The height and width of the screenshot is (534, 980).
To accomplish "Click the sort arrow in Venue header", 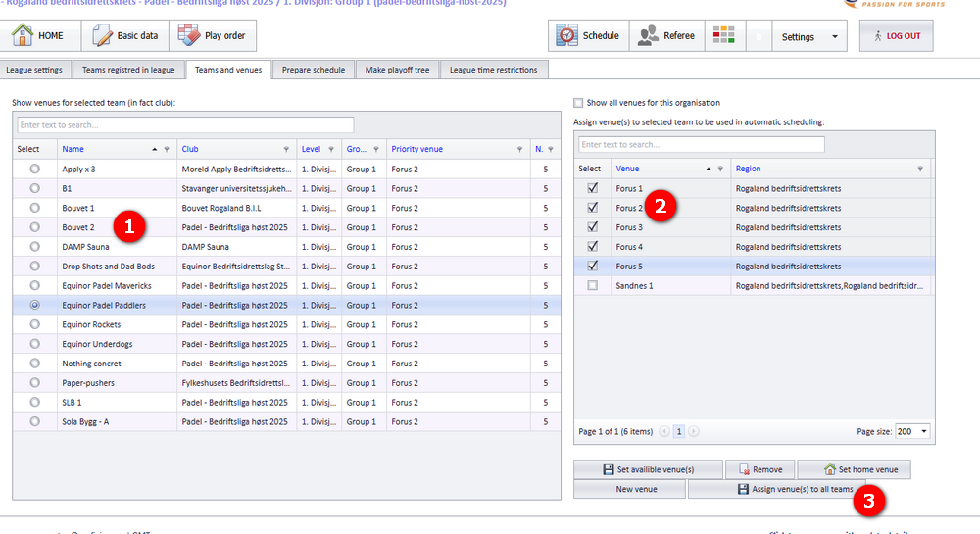I will point(709,169).
